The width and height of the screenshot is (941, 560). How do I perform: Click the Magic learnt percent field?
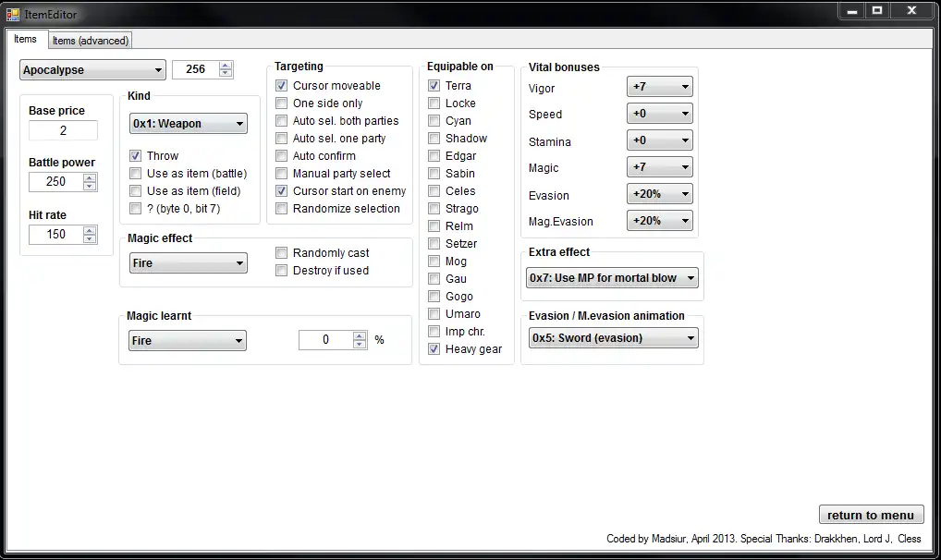(326, 340)
